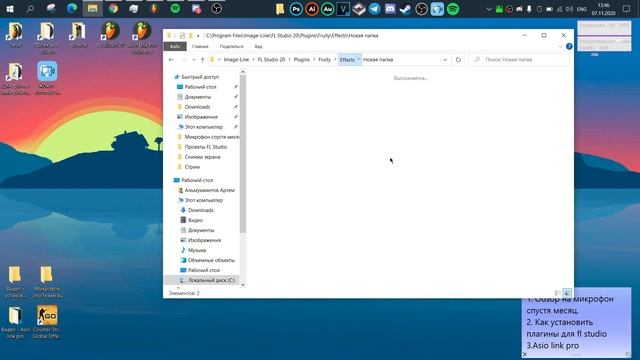Switch Explorer to large icons view in status bar
640x360 pixels.
coord(567,293)
